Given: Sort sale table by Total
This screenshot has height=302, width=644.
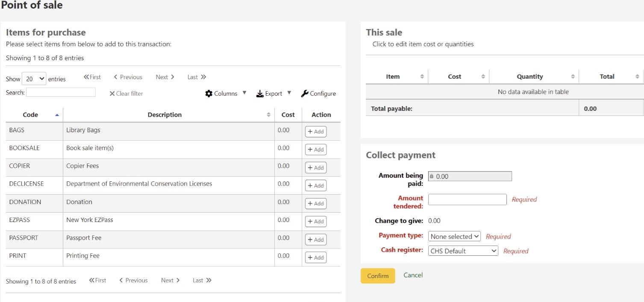Looking at the screenshot, I should (x=607, y=77).
